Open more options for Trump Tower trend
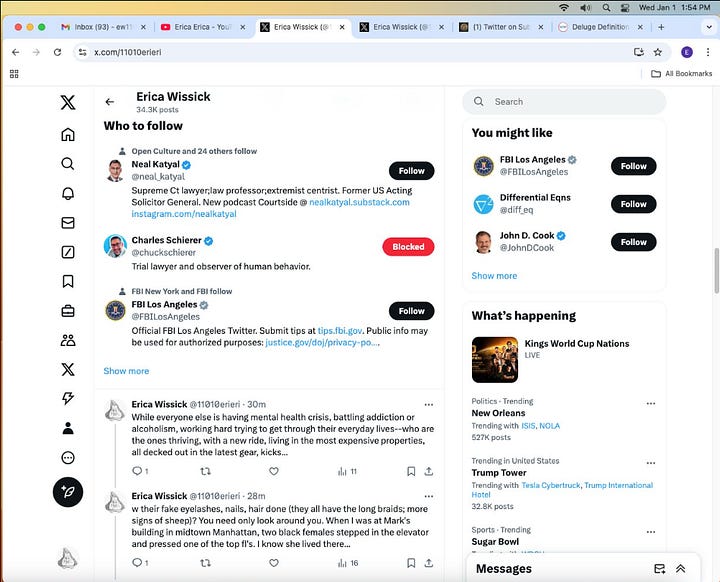This screenshot has height=582, width=720. [x=651, y=463]
